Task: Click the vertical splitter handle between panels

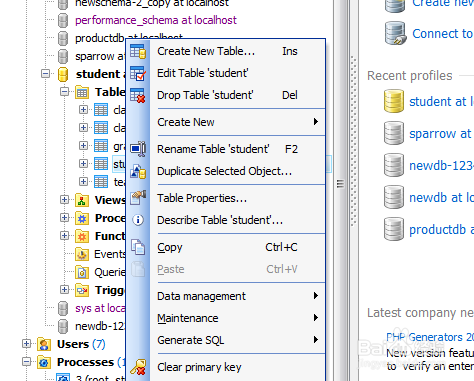Action: pos(340,184)
